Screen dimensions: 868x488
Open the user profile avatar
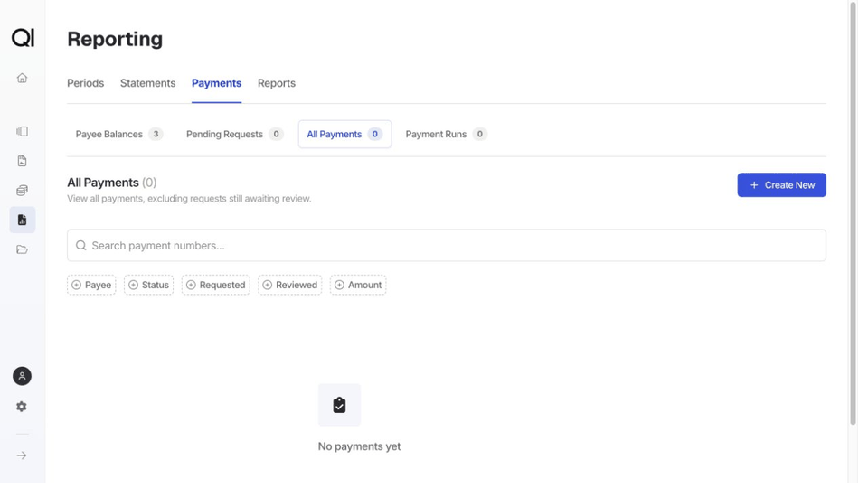(22, 376)
